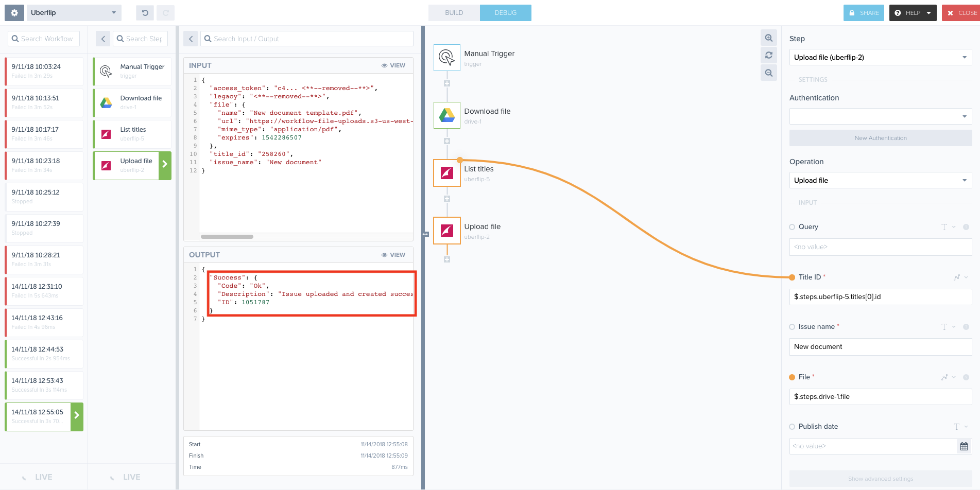Select the Query radio button
Viewport: 980px width, 490px height.
791,226
